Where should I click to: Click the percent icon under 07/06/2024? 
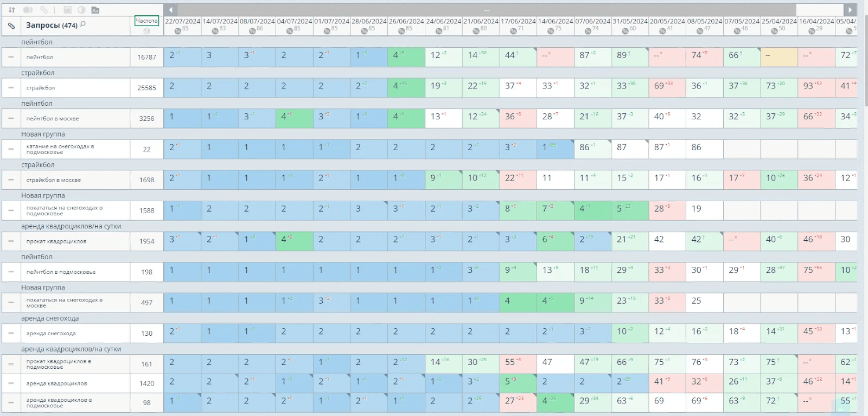point(588,31)
